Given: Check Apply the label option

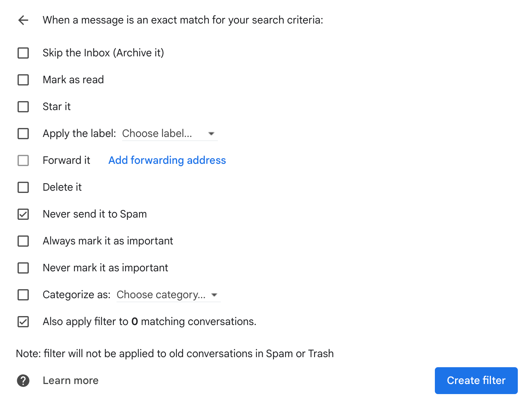Looking at the screenshot, I should [23, 134].
